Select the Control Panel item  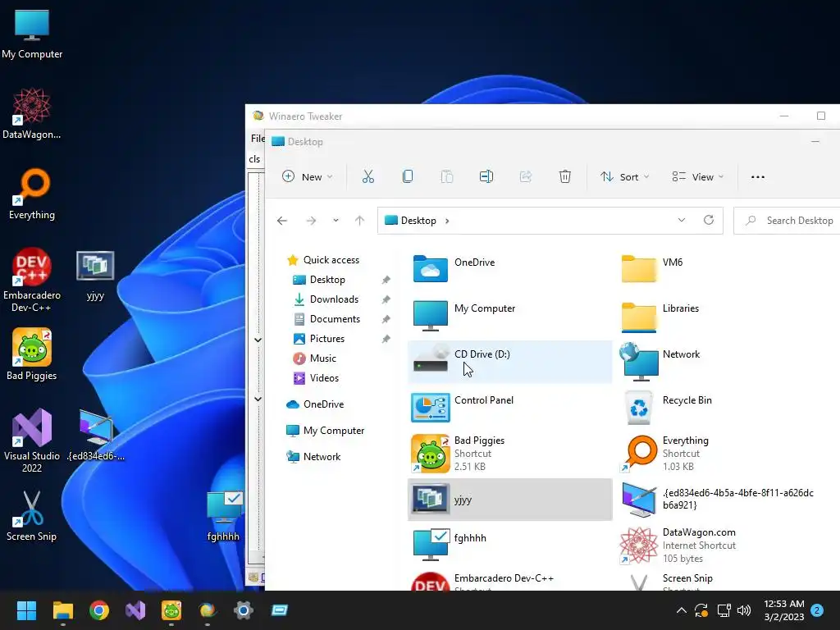pyautogui.click(x=509, y=407)
